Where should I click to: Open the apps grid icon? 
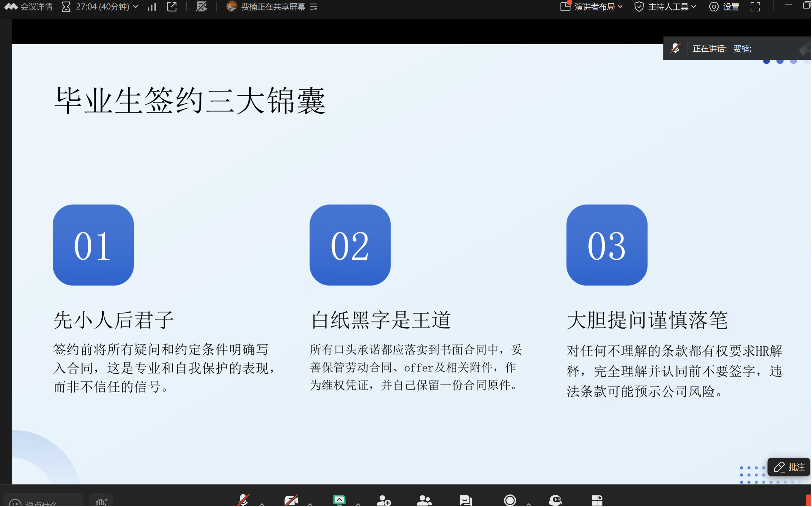597,501
